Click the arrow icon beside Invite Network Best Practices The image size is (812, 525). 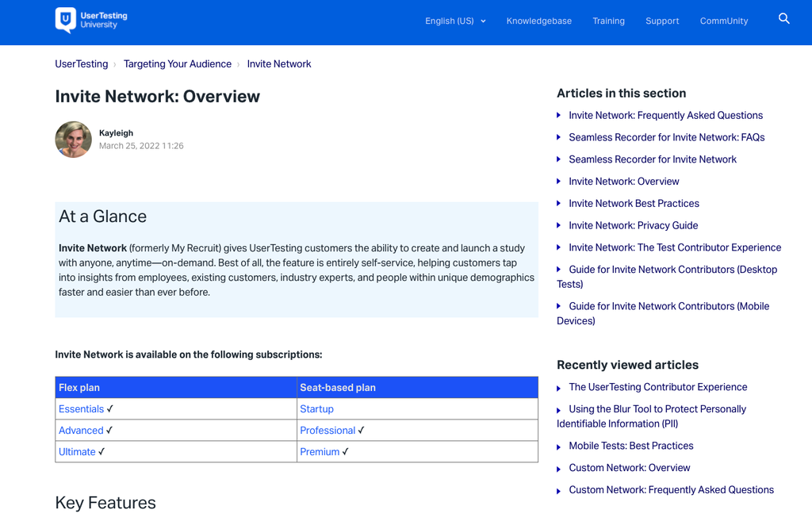pos(558,204)
